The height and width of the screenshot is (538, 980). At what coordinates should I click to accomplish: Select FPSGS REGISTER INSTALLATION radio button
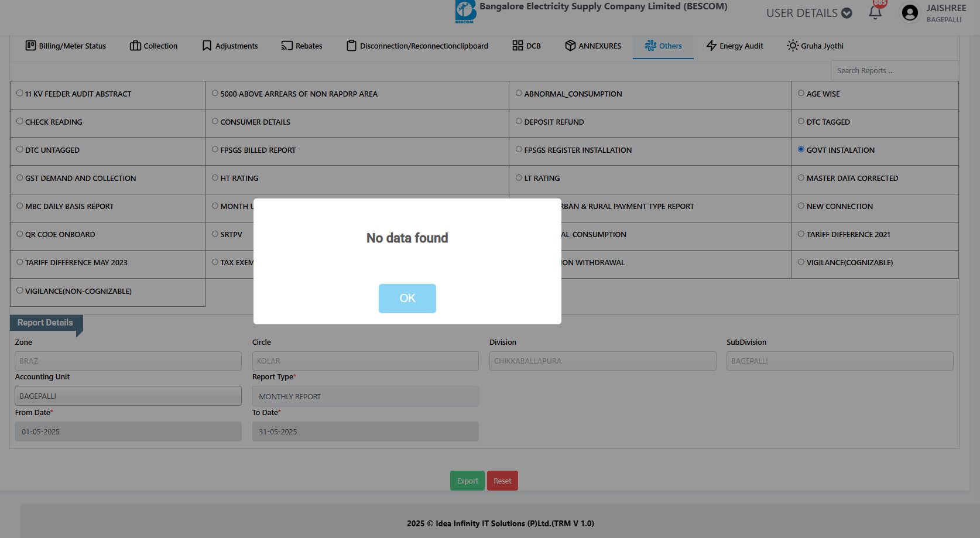coord(519,149)
